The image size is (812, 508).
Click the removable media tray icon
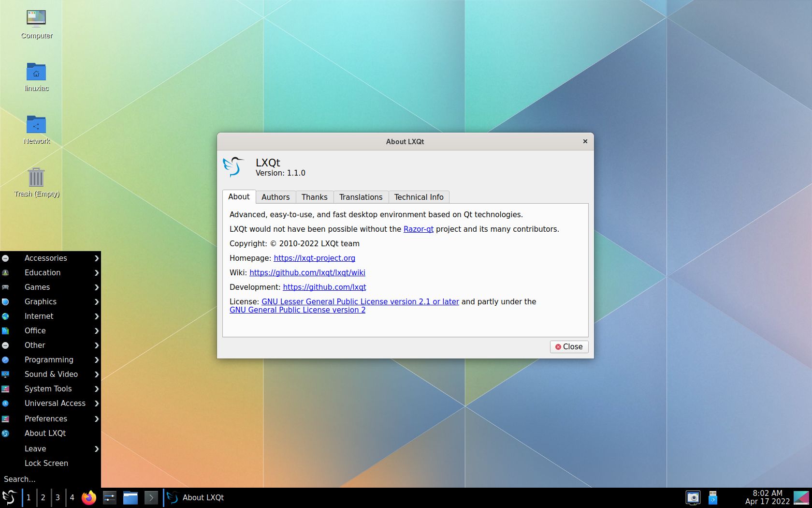point(713,497)
